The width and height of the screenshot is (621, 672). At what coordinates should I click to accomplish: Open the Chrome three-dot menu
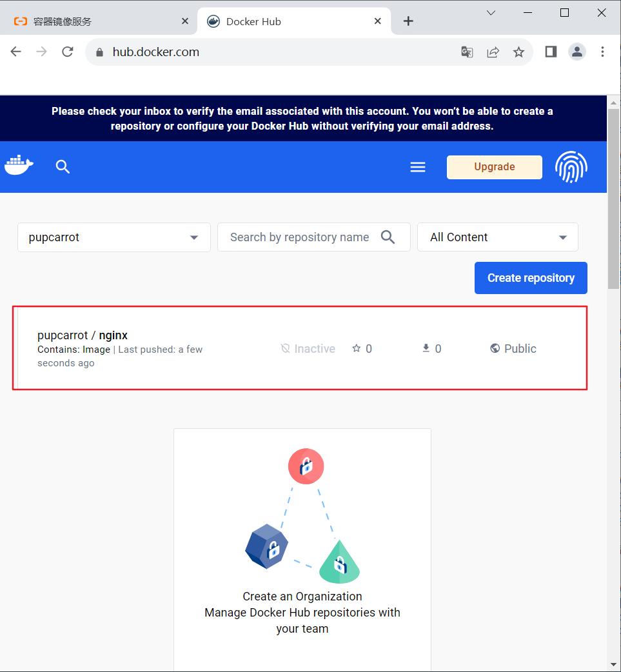pyautogui.click(x=602, y=52)
